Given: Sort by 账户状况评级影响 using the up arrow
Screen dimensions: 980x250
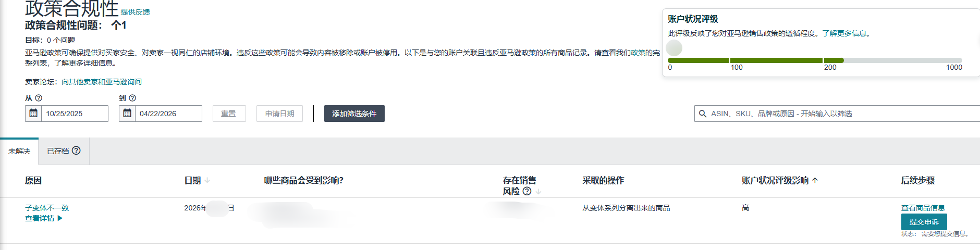Looking at the screenshot, I should click(x=815, y=180).
